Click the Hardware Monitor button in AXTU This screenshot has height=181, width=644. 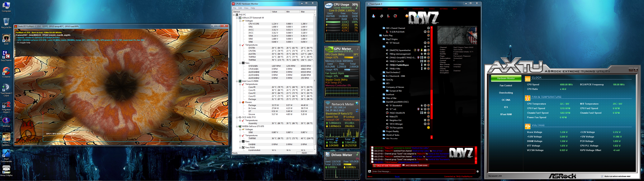point(506,78)
